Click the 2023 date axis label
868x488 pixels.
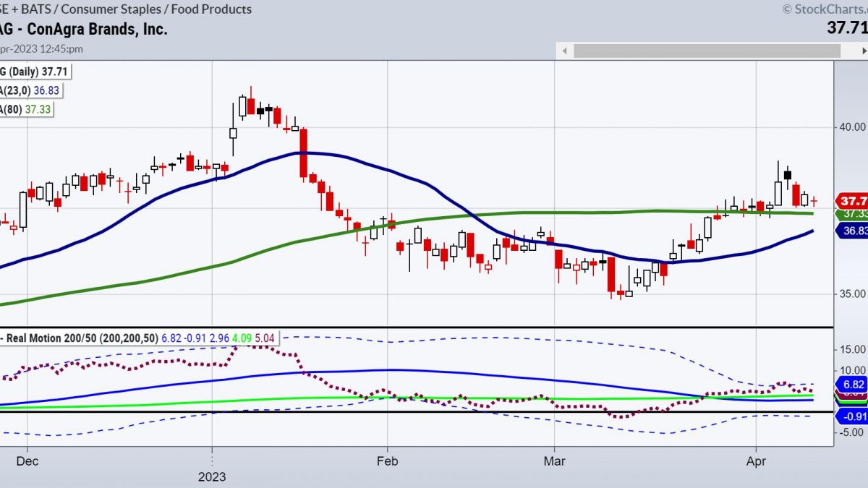[x=213, y=476]
